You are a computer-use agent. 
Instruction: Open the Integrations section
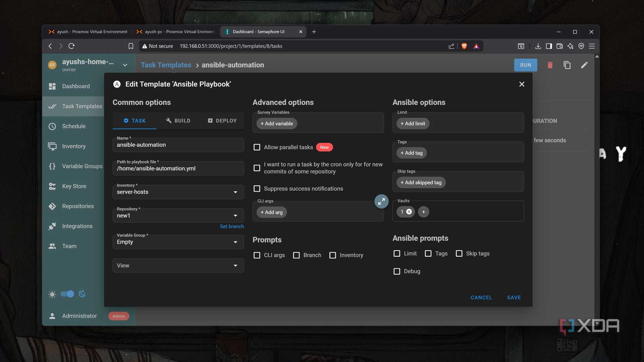pos(77,226)
